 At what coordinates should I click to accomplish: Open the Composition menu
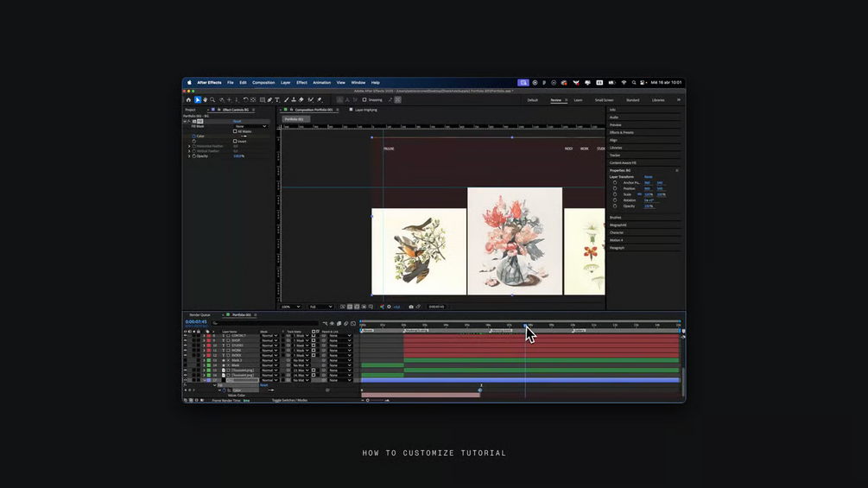click(263, 82)
